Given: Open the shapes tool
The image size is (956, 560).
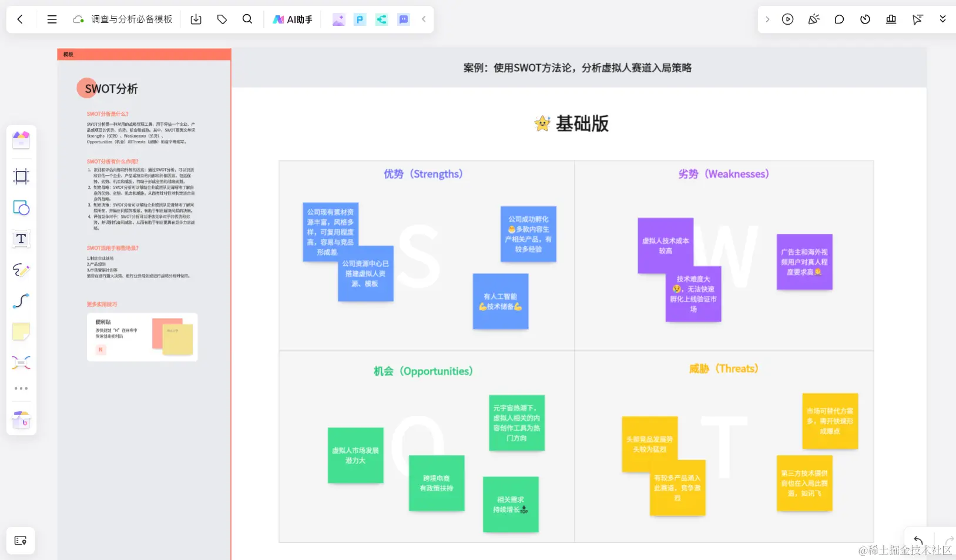Looking at the screenshot, I should [21, 207].
